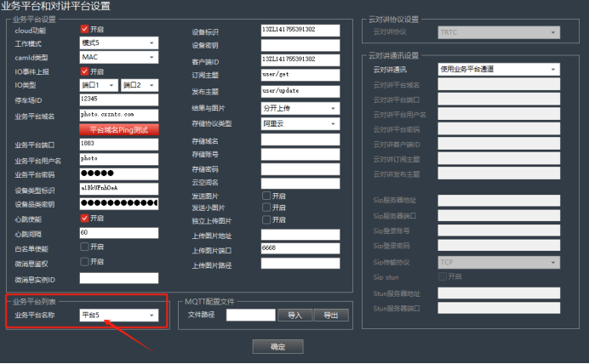Viewport: 589px width, 364px height.
Task: Open the 云对讲协议 TRTC dropdown
Action: (499, 32)
